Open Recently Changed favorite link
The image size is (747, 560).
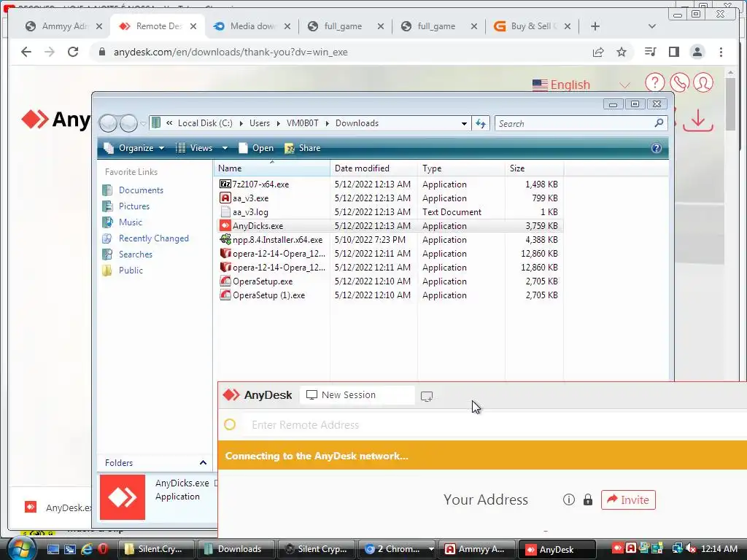[x=153, y=238]
